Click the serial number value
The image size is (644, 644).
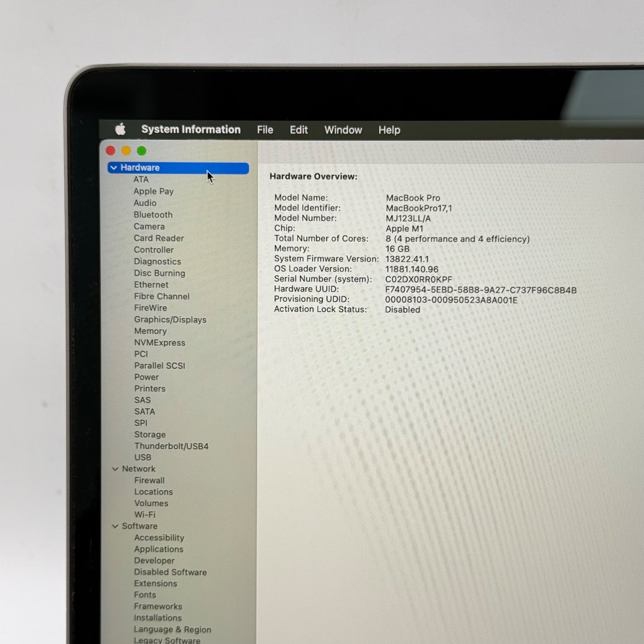pos(418,279)
